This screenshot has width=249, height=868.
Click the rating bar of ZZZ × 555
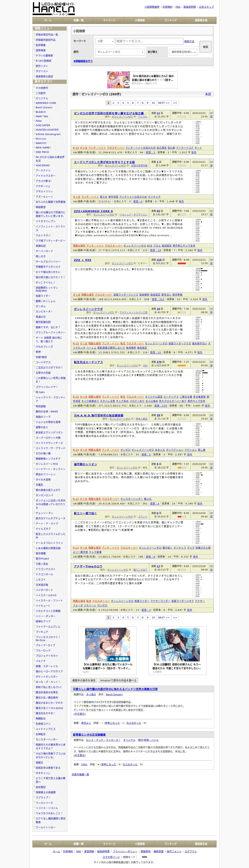tap(182, 264)
